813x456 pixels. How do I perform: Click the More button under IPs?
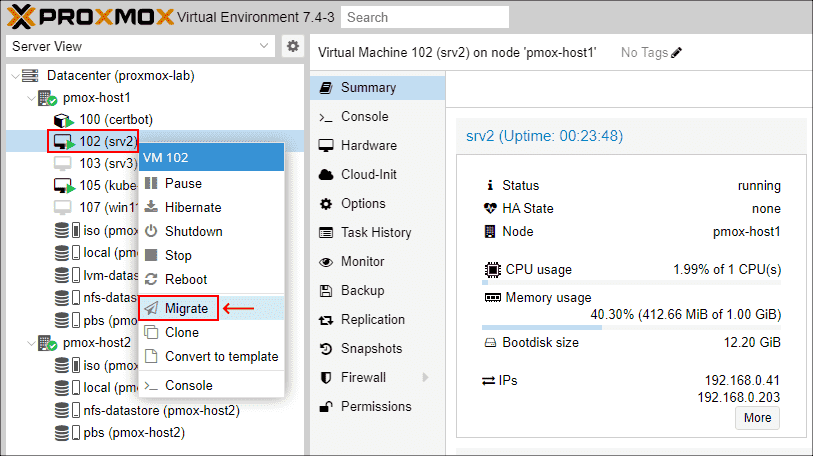[x=756, y=418]
